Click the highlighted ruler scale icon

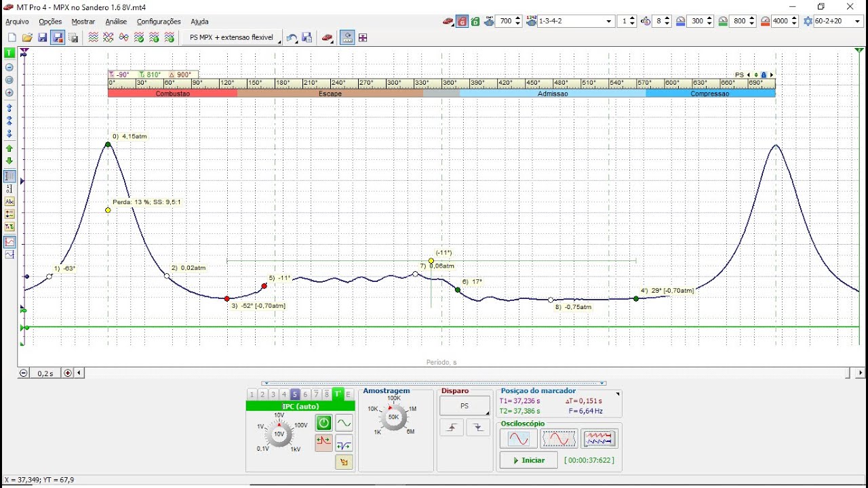347,38
